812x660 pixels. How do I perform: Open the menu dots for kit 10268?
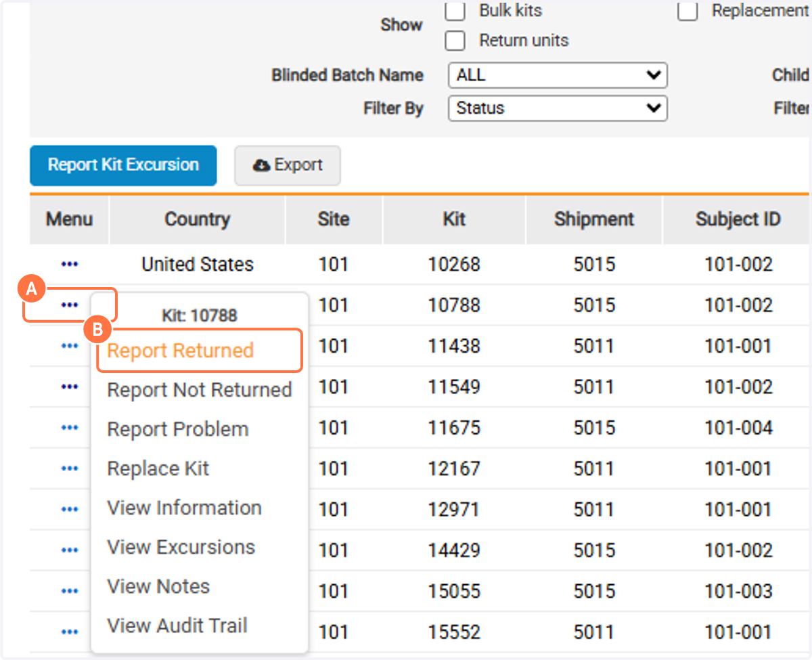click(69, 264)
